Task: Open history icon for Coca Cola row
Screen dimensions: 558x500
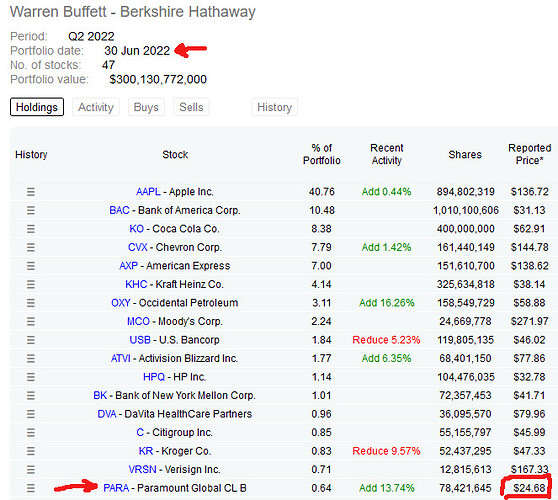Action: pyautogui.click(x=31, y=229)
